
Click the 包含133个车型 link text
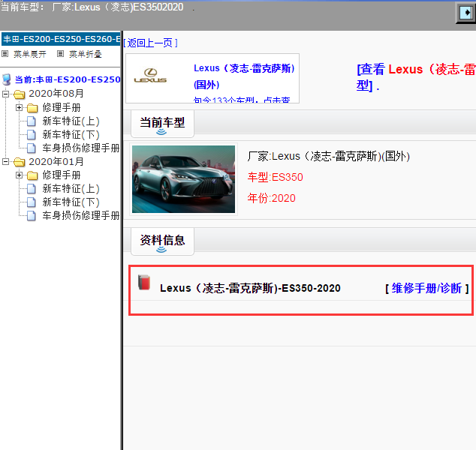click(242, 100)
